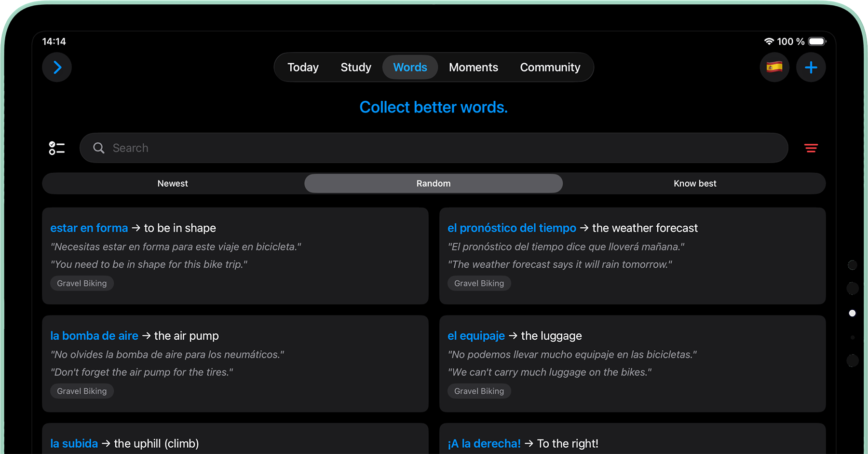868x454 pixels.
Task: Open the el equipaje word entry
Action: [x=476, y=335]
